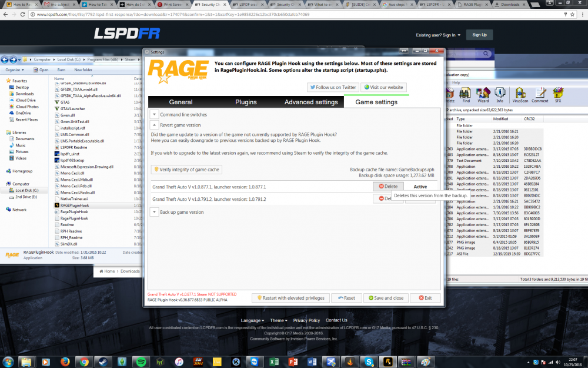Viewport: 588px width, 368px height.
Task: Open the Rockstar Games taskbar icon
Action: point(387,362)
